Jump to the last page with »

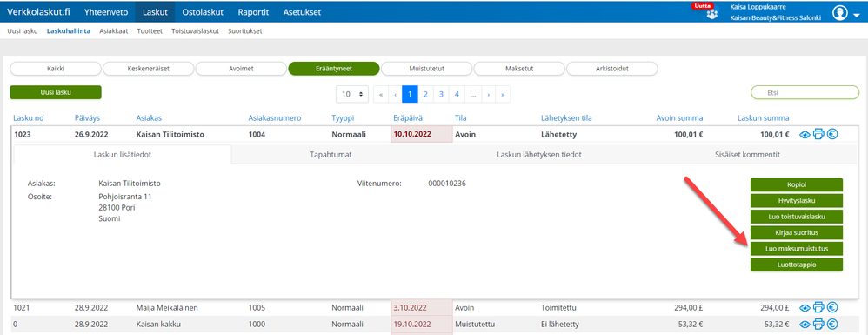pos(503,95)
